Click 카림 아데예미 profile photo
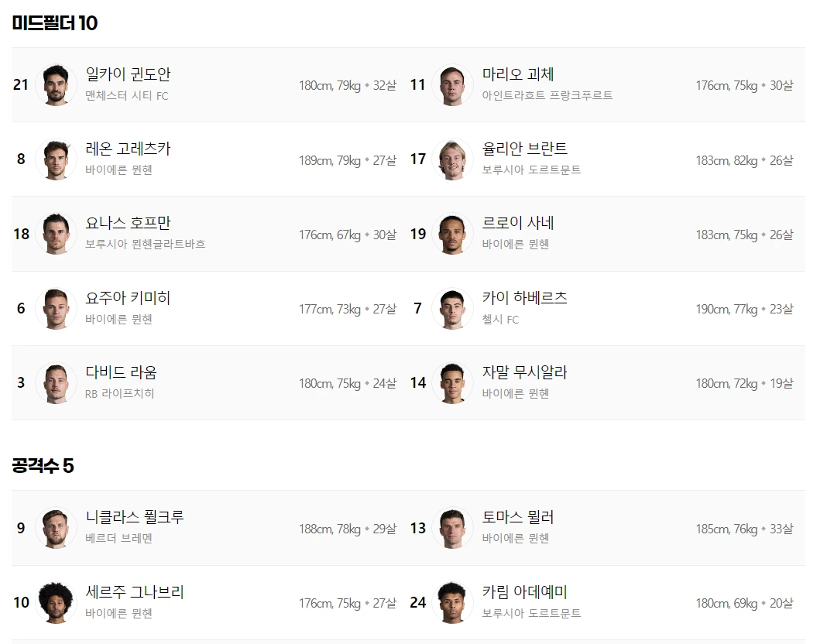 pyautogui.click(x=452, y=602)
